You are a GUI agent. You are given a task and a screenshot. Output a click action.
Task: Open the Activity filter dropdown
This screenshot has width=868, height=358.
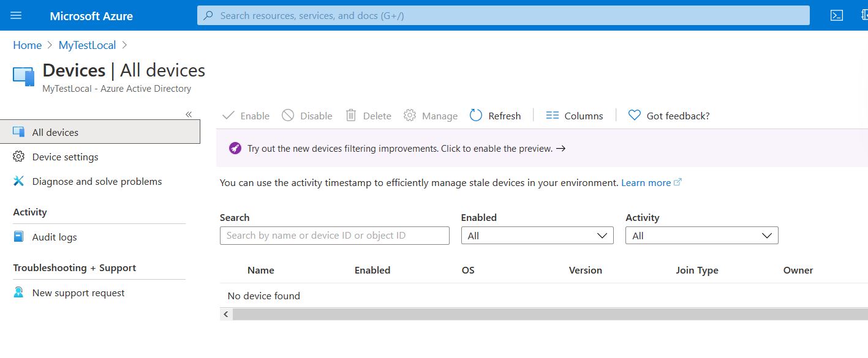pos(701,235)
